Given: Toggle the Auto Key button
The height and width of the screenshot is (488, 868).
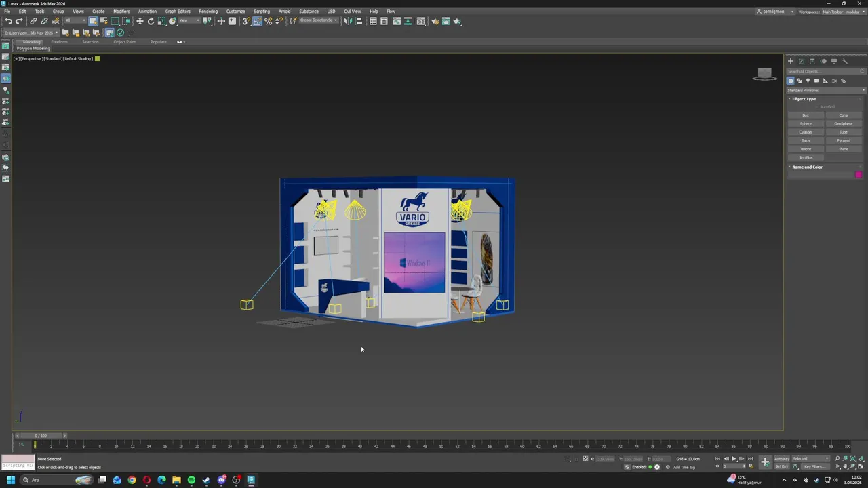Looking at the screenshot, I should click(782, 458).
